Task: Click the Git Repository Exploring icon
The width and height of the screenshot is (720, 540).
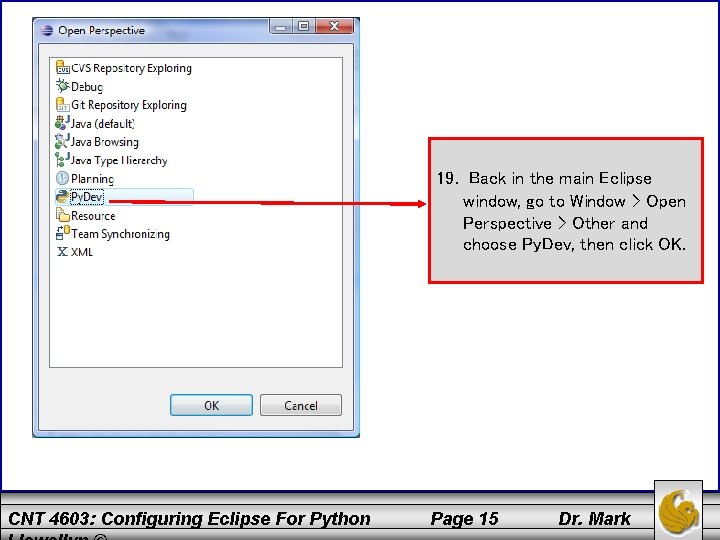Action: click(x=62, y=104)
